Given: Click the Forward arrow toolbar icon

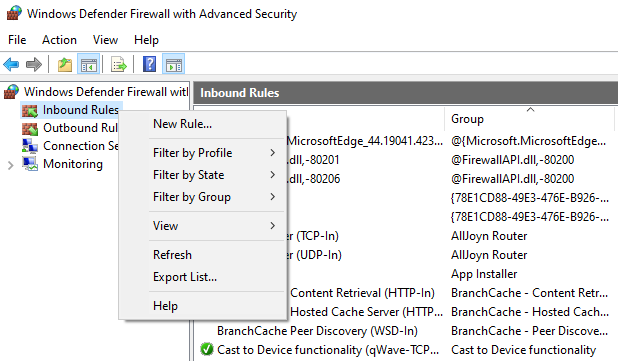Looking at the screenshot, I should pos(34,64).
